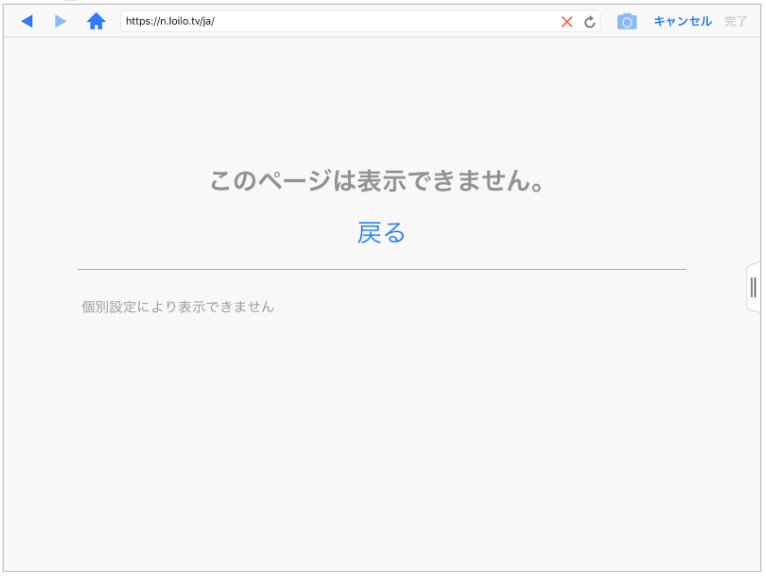Viewport: 766px width, 577px height.
Task: Stop loading with the red X icon
Action: point(567,22)
